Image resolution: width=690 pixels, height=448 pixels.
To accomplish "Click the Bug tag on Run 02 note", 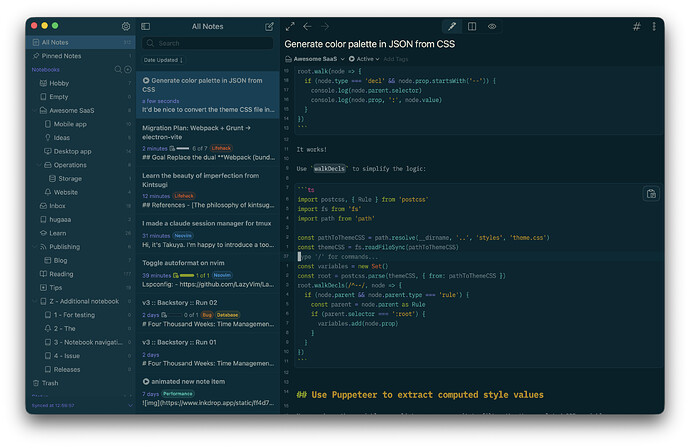I will tap(207, 315).
